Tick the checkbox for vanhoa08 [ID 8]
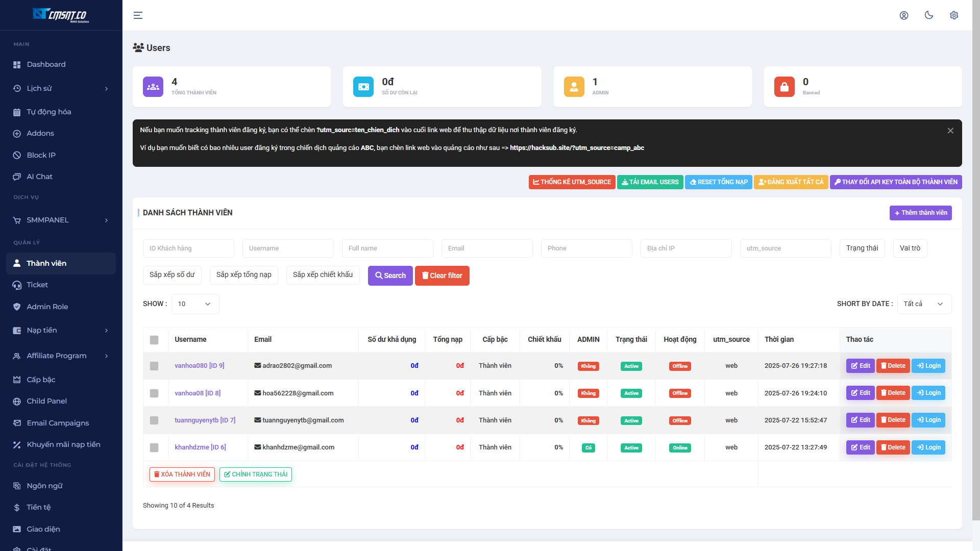980x551 pixels. [154, 393]
